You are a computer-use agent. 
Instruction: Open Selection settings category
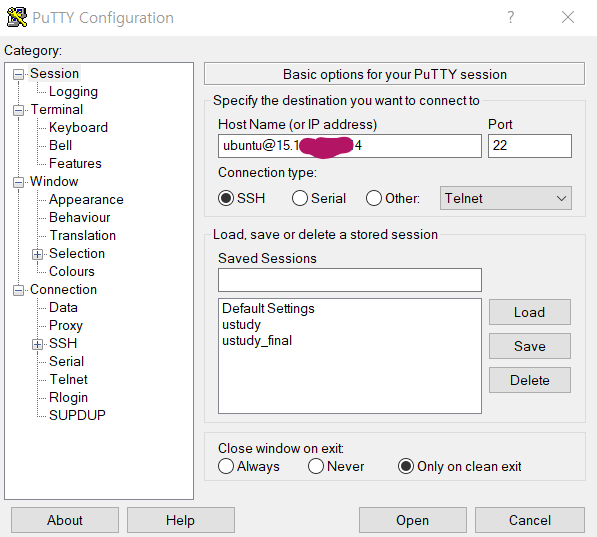77,253
